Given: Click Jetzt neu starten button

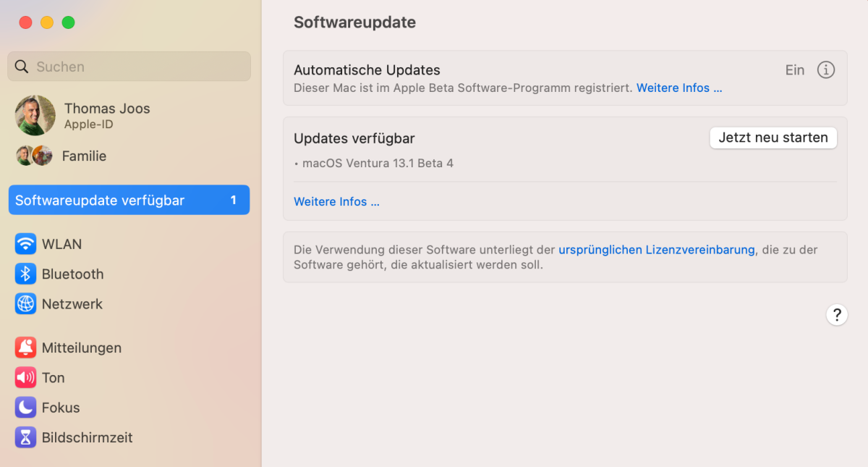Looking at the screenshot, I should [773, 138].
